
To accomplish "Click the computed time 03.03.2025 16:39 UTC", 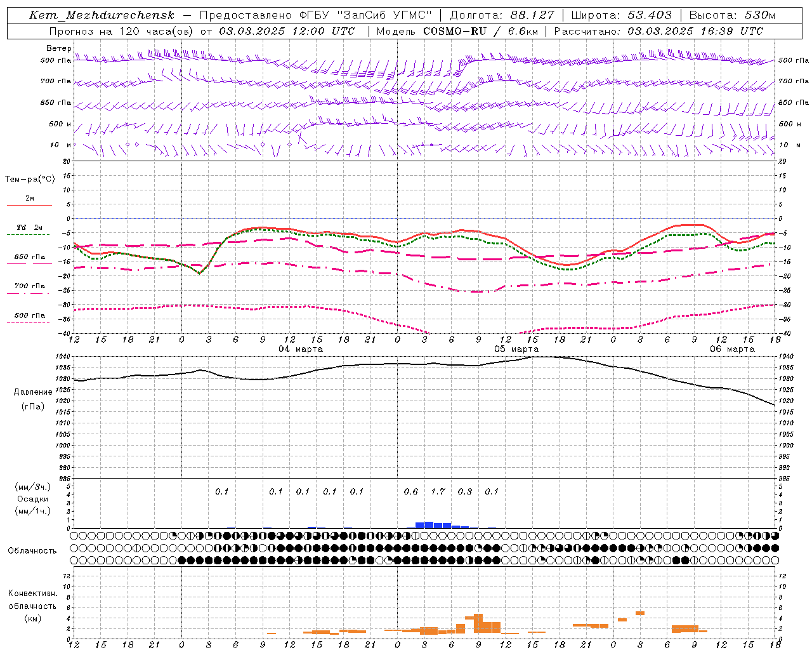I will click(695, 31).
